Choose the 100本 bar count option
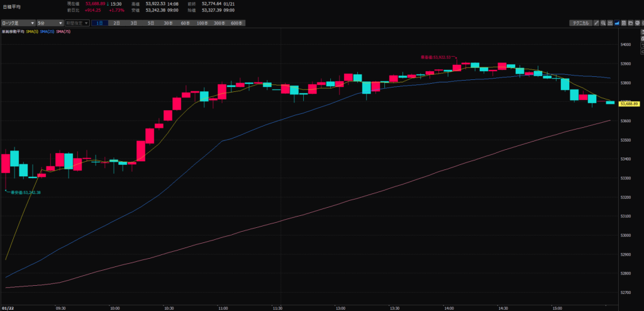This screenshot has width=644, height=311. (202, 23)
